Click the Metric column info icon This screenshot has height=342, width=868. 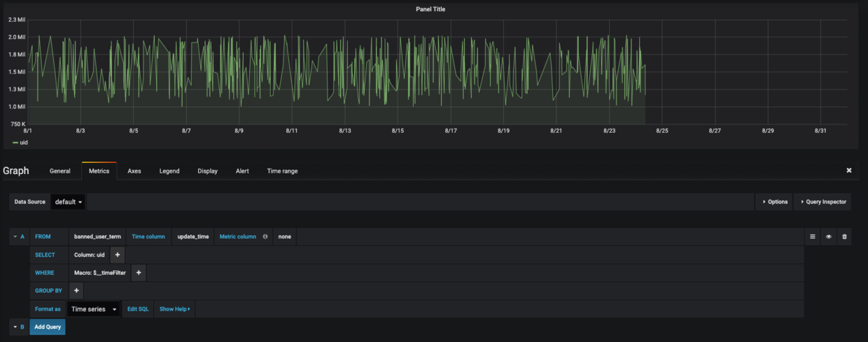[265, 236]
